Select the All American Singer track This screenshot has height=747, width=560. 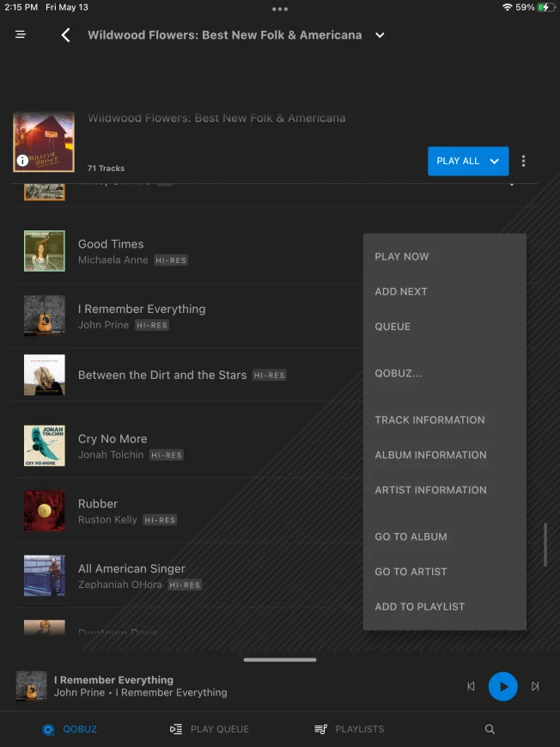click(131, 569)
